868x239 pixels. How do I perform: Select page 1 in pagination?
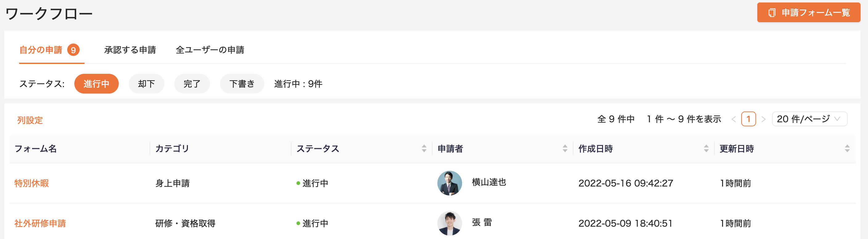coord(748,119)
